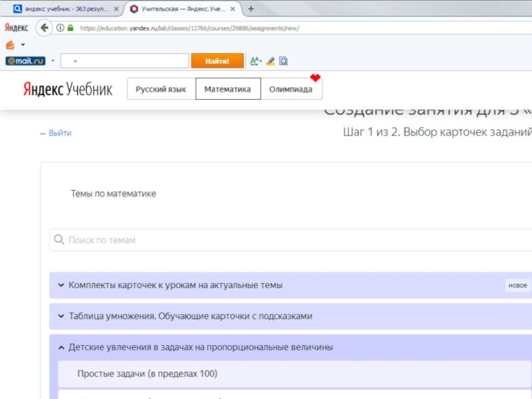Click the Выйти link
Viewport: 532px width, 399px height.
point(56,133)
